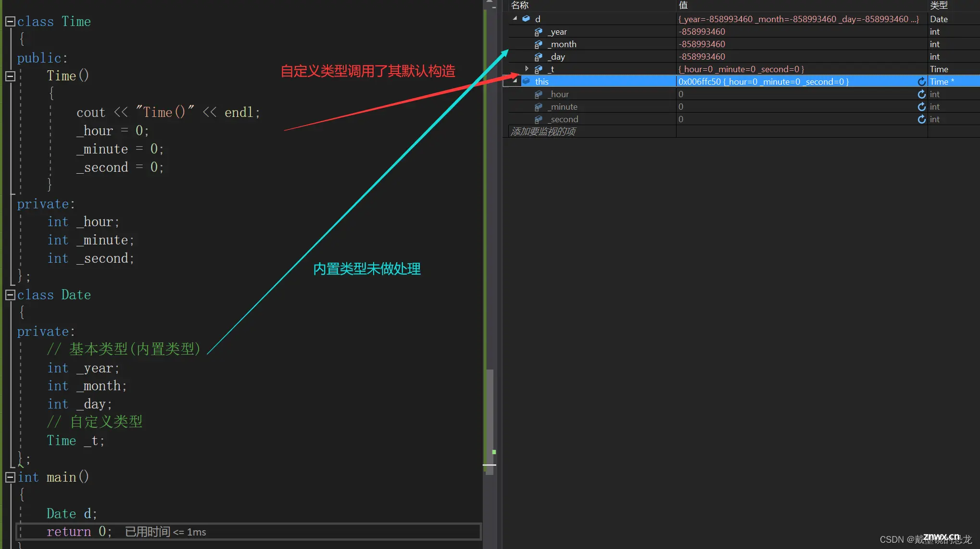This screenshot has width=980, height=549.
Task: Click the field icon of _second
Action: click(539, 119)
